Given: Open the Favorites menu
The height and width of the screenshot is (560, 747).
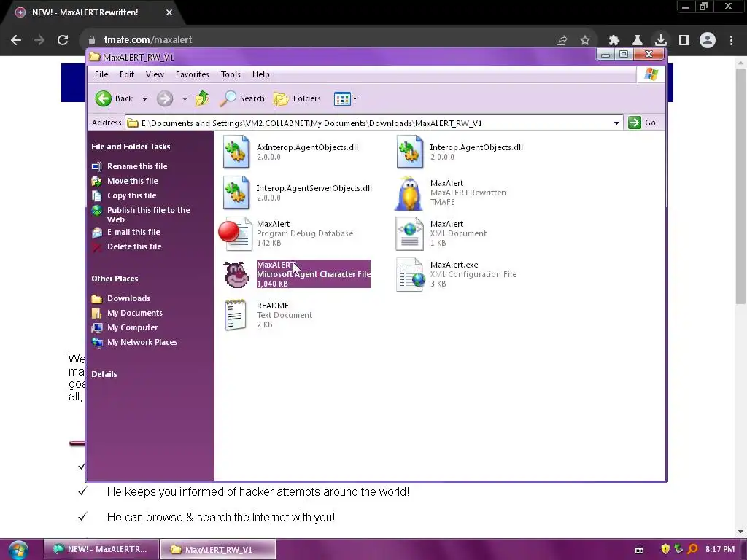Looking at the screenshot, I should 193,74.
